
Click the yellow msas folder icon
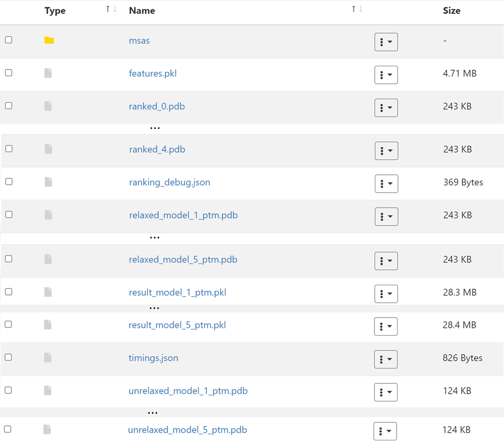tap(49, 40)
